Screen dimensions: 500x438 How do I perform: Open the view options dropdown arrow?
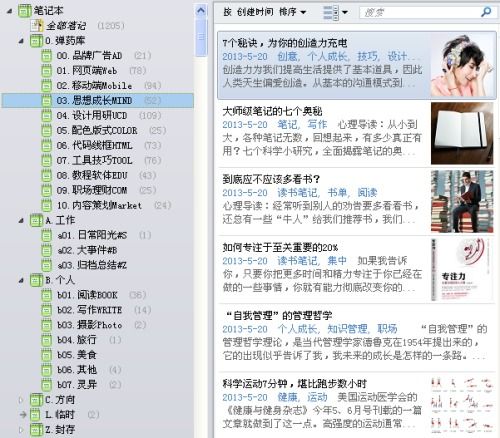click(x=345, y=13)
